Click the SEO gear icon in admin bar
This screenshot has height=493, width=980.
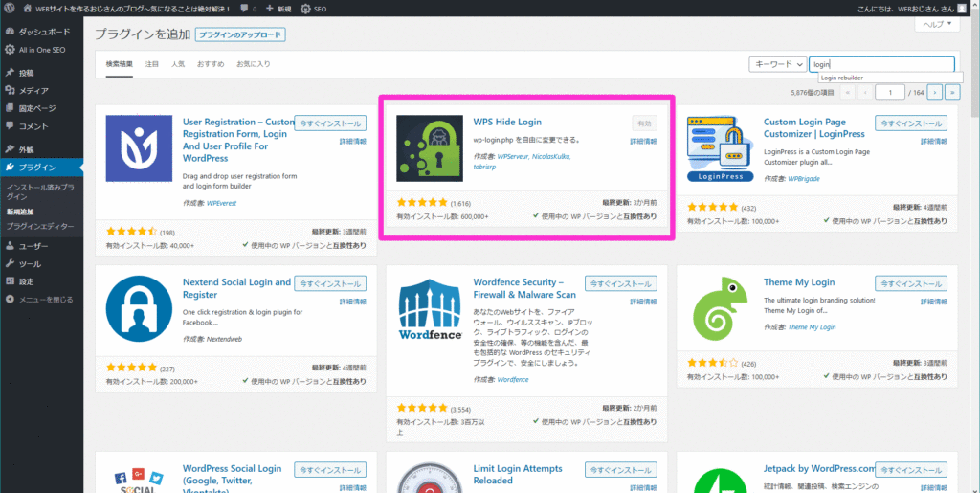click(x=305, y=9)
